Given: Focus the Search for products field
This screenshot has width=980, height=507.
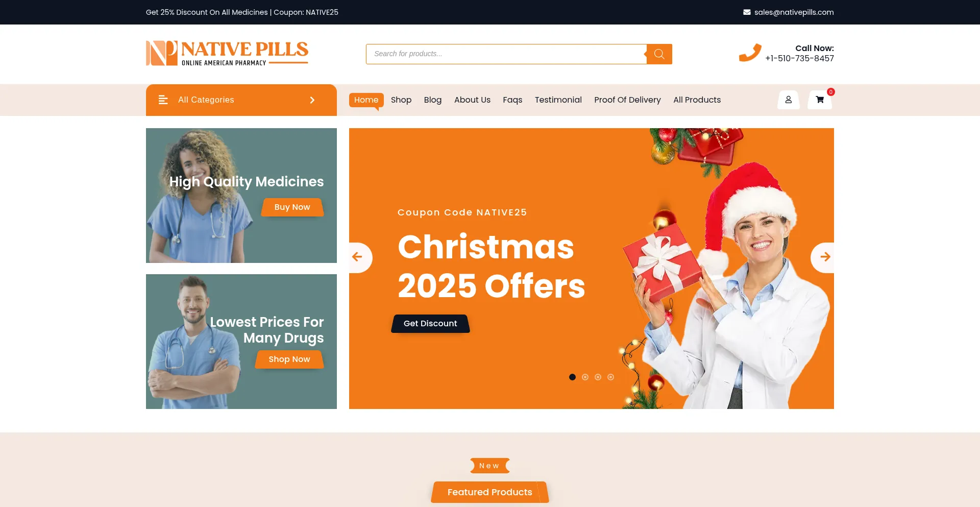Looking at the screenshot, I should (506, 54).
